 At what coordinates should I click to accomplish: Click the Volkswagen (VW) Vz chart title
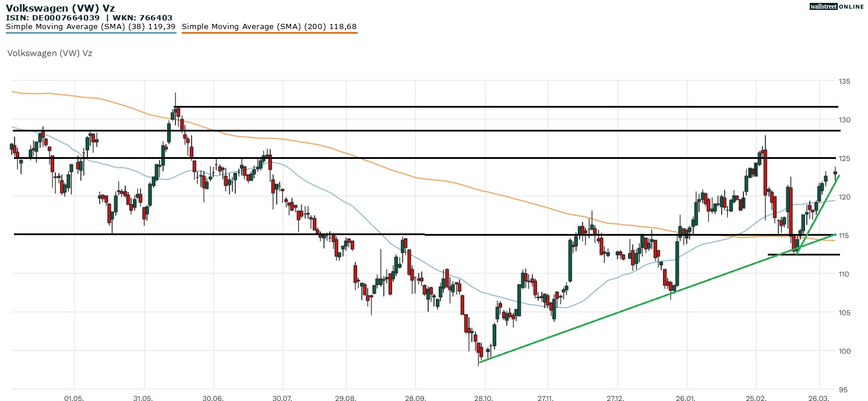coord(60,8)
